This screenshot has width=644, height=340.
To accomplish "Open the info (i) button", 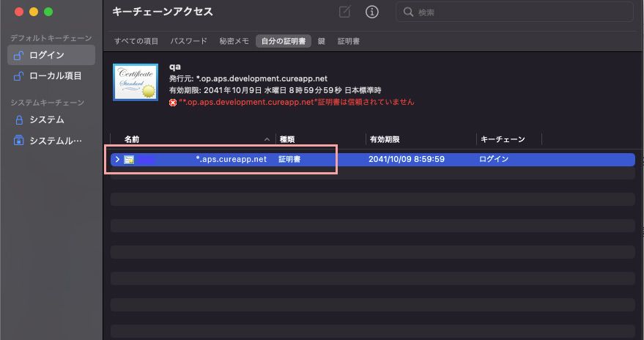I will 371,12.
